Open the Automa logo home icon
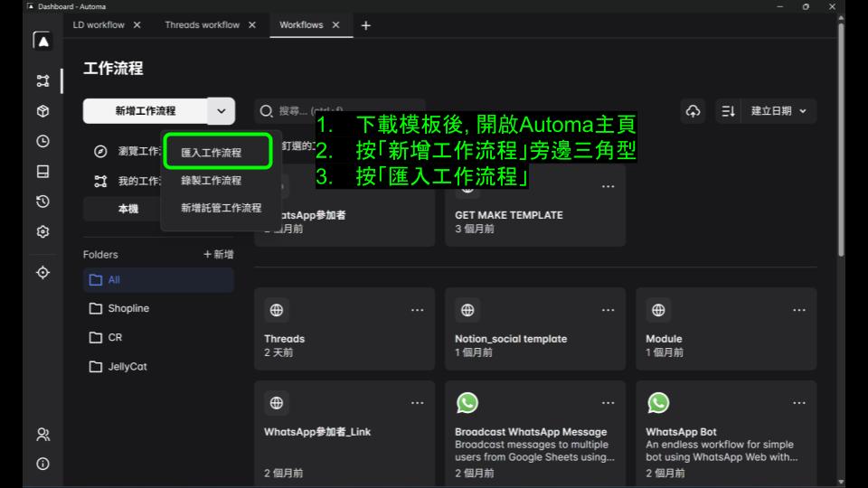The height and width of the screenshot is (488, 868). [42, 41]
